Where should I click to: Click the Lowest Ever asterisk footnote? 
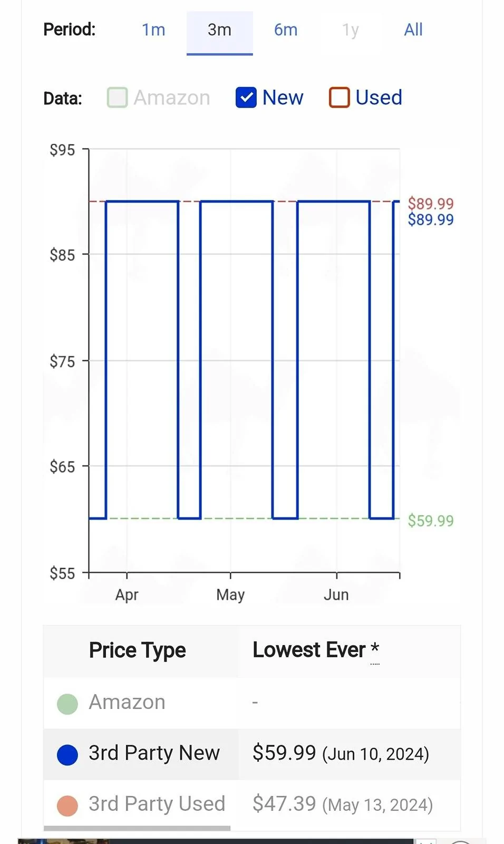[x=375, y=650]
